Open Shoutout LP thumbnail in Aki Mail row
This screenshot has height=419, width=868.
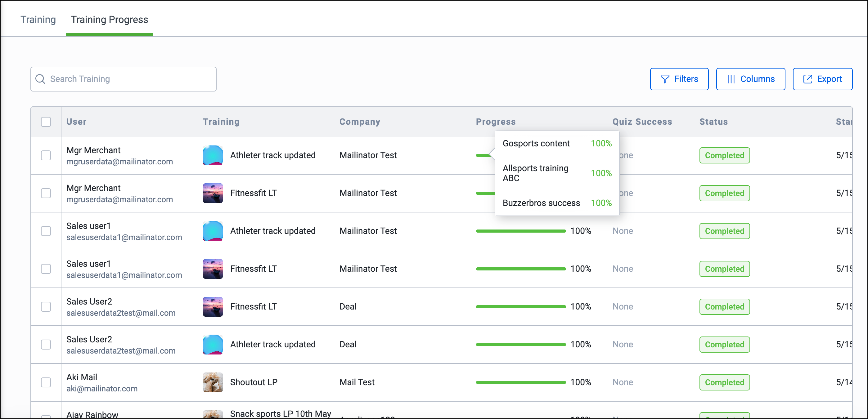coord(213,382)
